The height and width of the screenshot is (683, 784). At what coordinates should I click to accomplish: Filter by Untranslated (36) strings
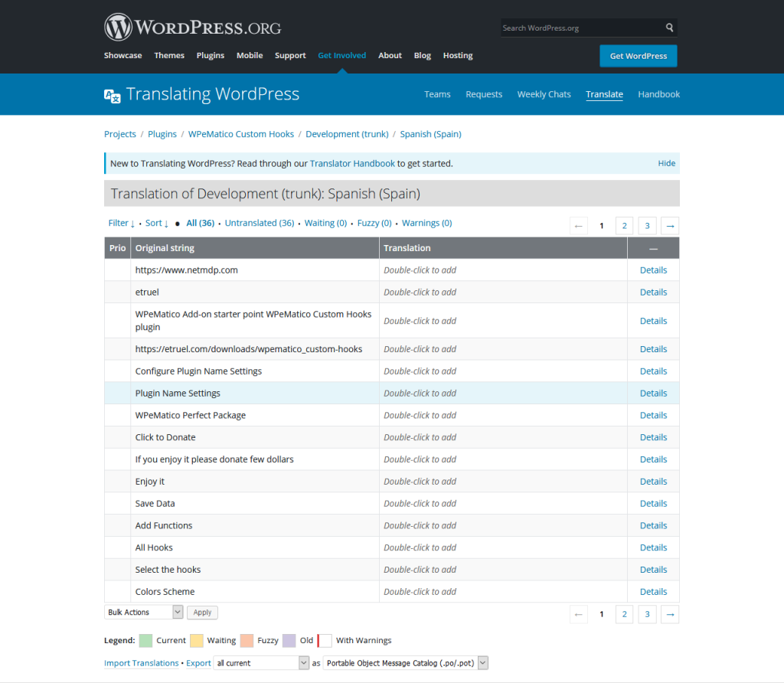pyautogui.click(x=260, y=223)
